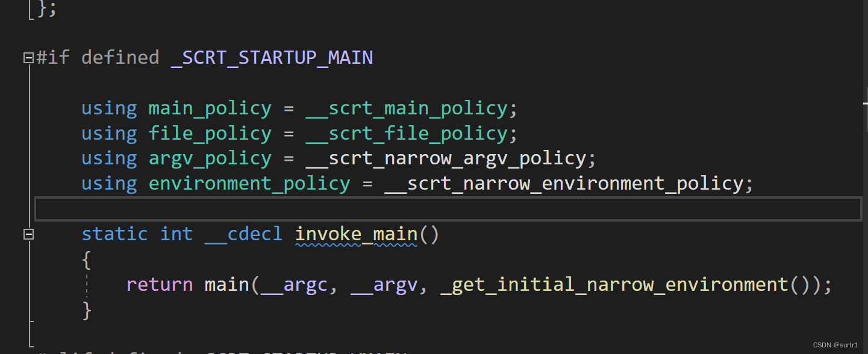Click the _SCRT_STARTUP_MAIN macro name
This screenshot has width=868, height=354.
coord(272,58)
